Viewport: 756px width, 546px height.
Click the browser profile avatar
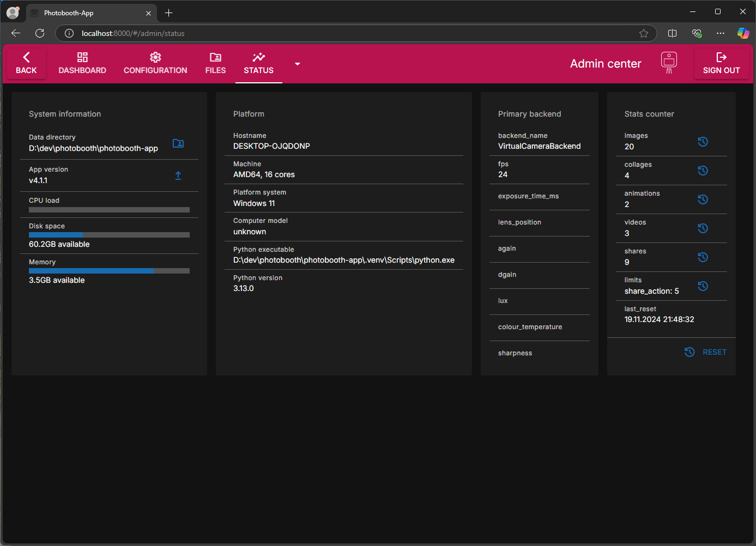point(13,13)
